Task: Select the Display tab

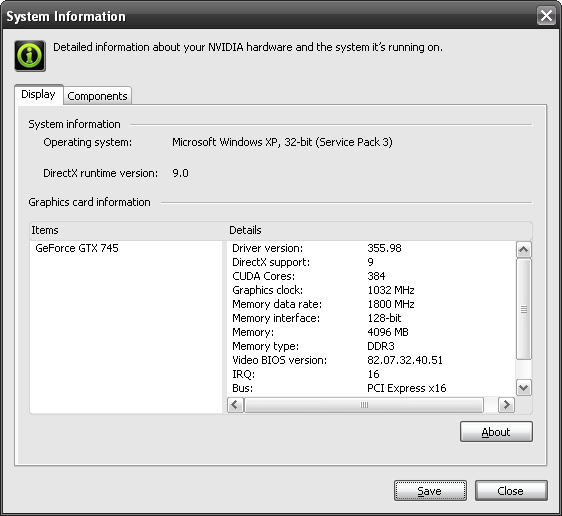Action: [x=38, y=95]
